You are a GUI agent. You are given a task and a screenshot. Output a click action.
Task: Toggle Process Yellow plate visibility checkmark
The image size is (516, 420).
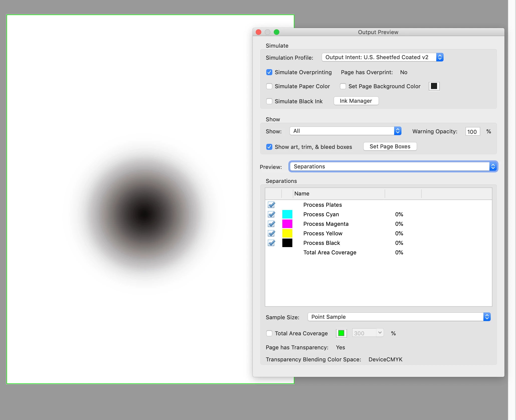tap(271, 234)
